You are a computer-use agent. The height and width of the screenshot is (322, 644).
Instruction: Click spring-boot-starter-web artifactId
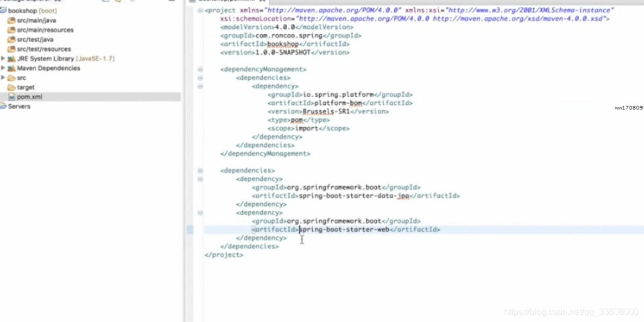pos(344,230)
